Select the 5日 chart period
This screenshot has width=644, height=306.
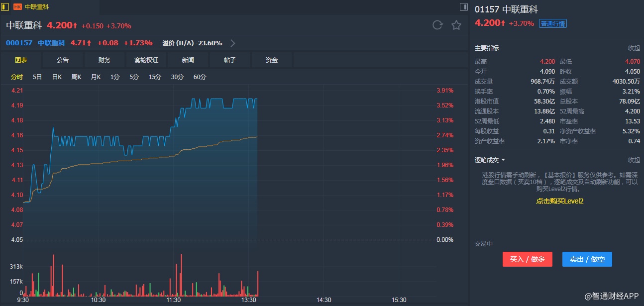click(37, 77)
